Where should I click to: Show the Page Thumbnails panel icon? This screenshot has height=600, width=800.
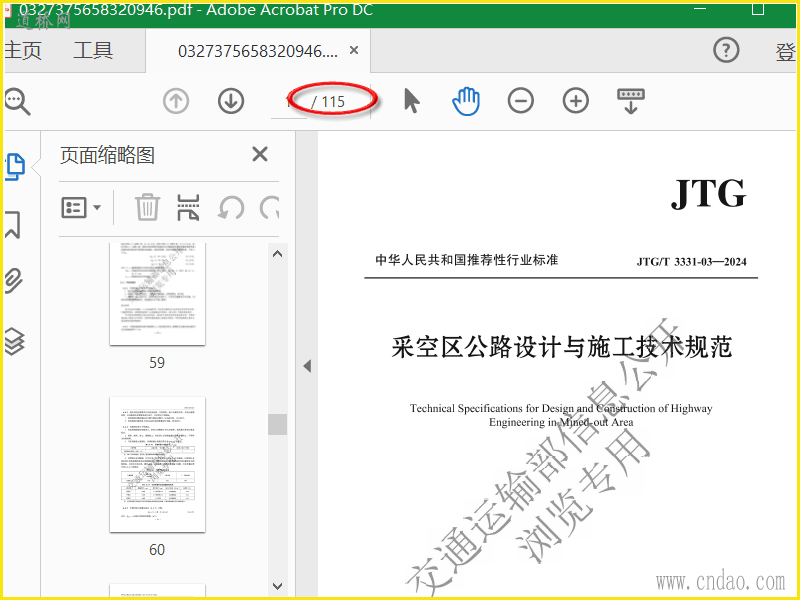tap(14, 167)
